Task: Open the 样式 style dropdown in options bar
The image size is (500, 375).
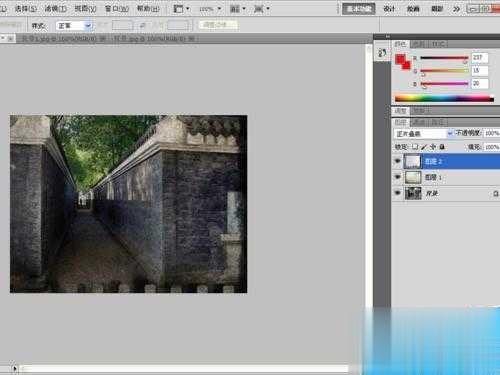Action: 74,26
